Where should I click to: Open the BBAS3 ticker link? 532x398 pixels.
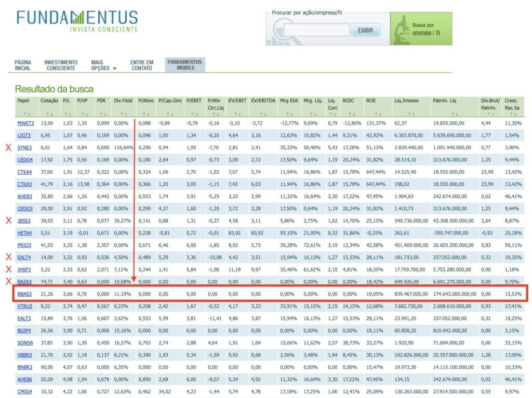24,294
